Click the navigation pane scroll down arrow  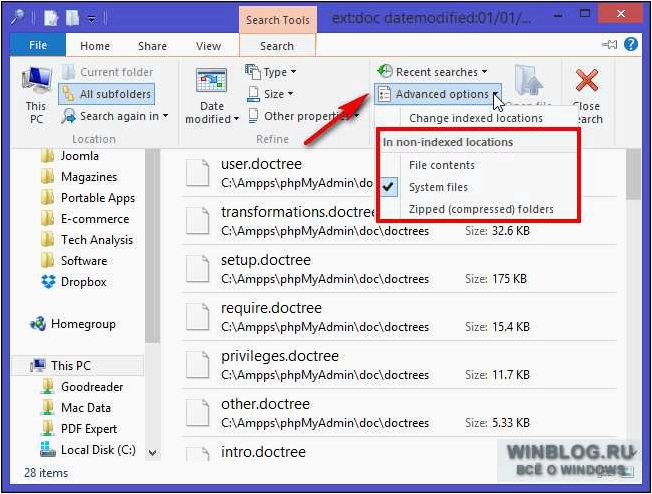[x=153, y=452]
